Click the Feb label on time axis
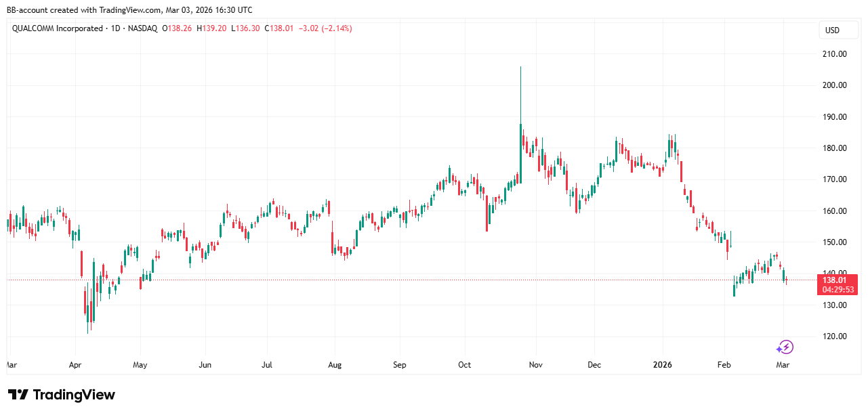This screenshot has width=868, height=415. (724, 365)
